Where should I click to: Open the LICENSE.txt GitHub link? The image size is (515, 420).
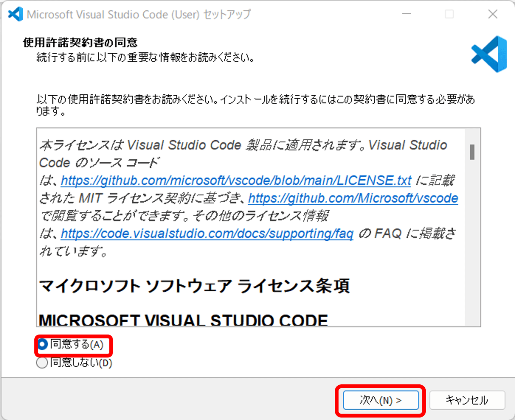tap(236, 181)
